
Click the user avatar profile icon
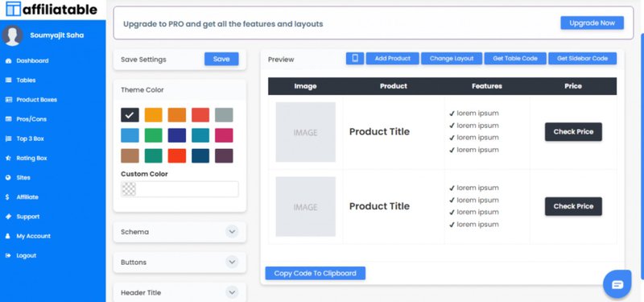[12, 35]
